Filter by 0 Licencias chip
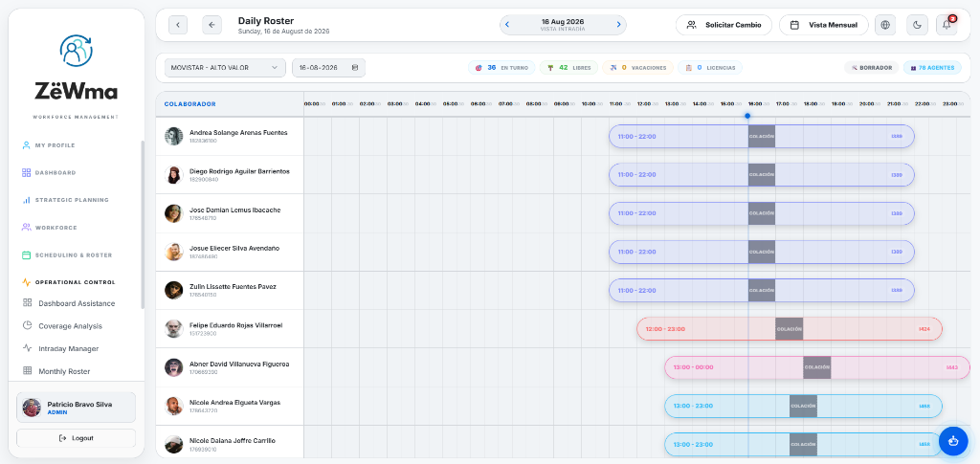980x464 pixels. (x=710, y=67)
